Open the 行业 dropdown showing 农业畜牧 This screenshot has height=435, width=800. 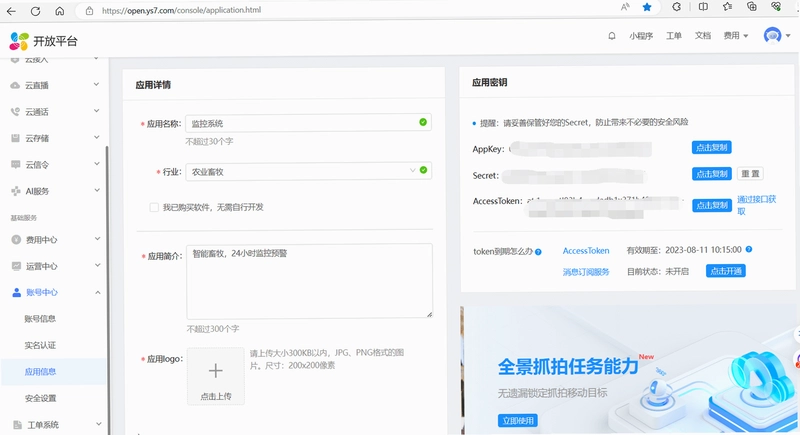coord(309,171)
